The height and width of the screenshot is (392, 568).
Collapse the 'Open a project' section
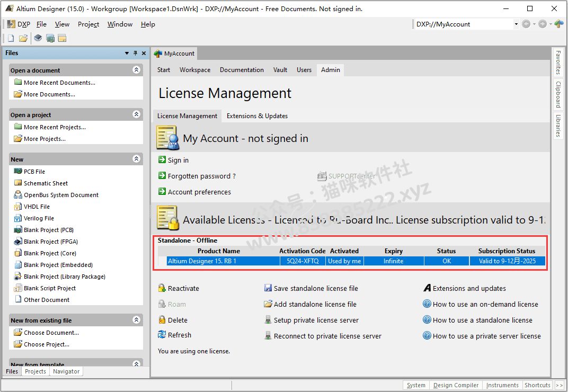click(137, 114)
